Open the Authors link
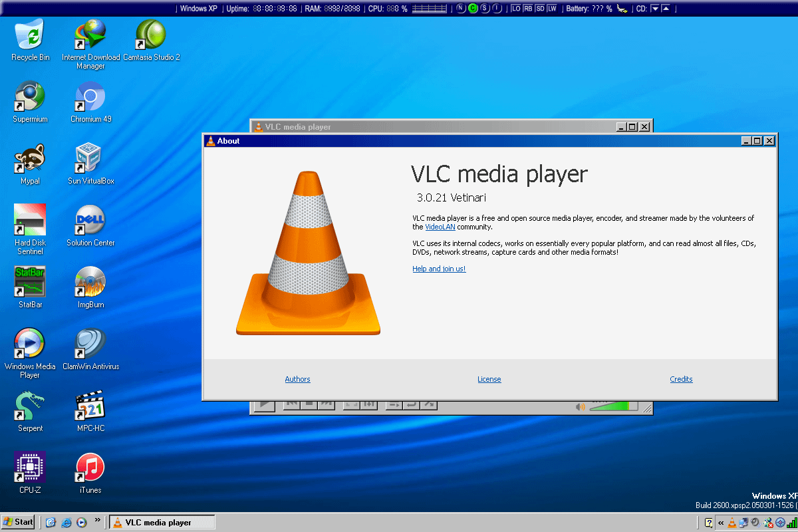798x532 pixels. (x=297, y=379)
